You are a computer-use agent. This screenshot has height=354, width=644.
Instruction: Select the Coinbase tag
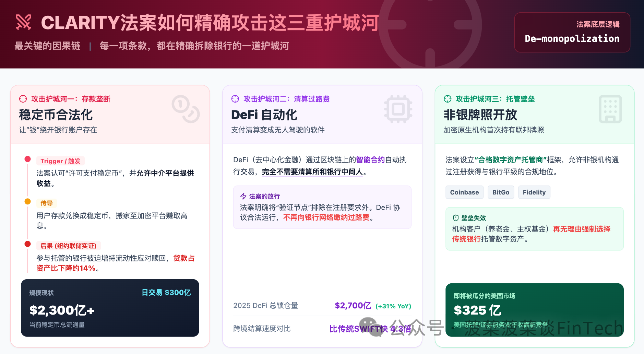[464, 192]
